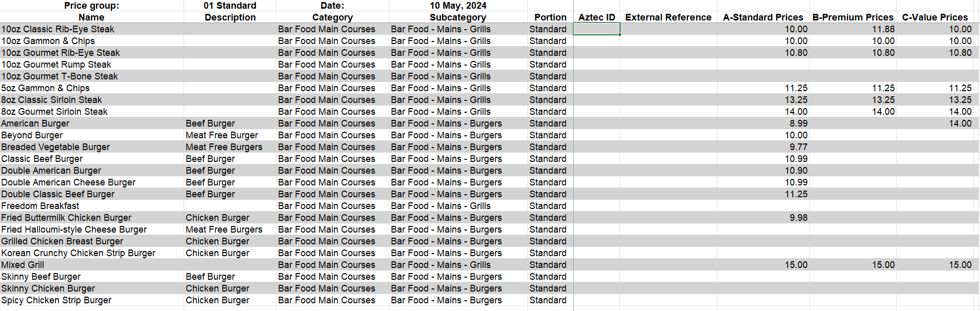This screenshot has width=980, height=311.
Task: Select the Mixed Grill name cell
Action: click(x=23, y=265)
